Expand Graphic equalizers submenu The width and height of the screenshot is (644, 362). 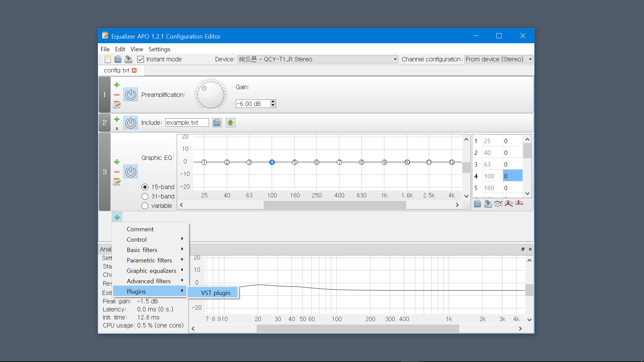(151, 271)
